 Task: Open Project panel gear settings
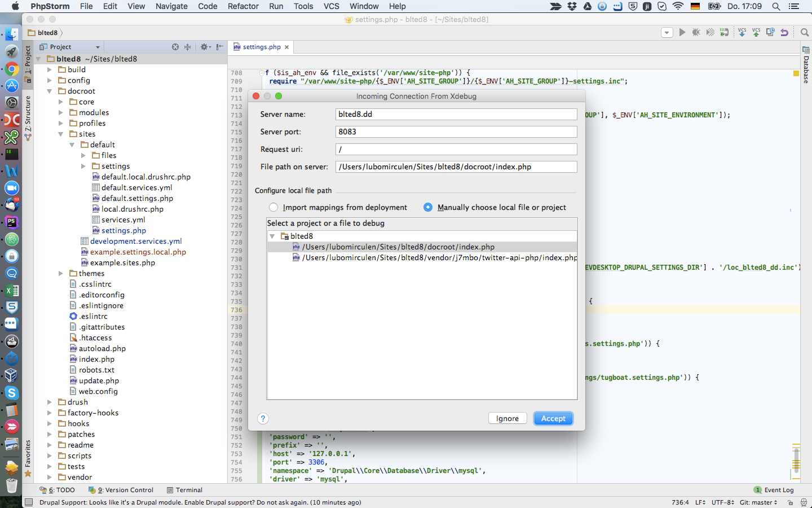point(205,47)
